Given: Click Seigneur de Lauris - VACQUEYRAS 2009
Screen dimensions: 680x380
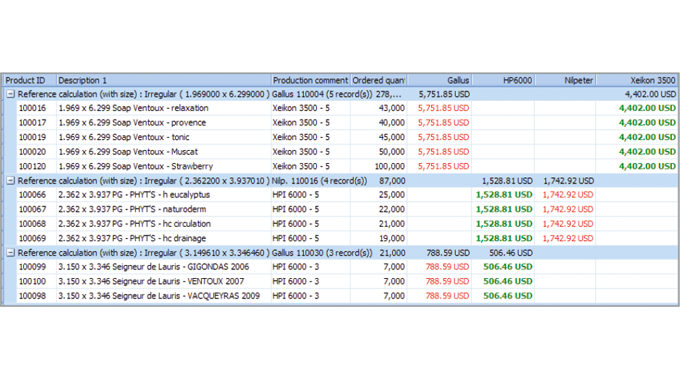Looking at the screenshot, I should tap(159, 296).
